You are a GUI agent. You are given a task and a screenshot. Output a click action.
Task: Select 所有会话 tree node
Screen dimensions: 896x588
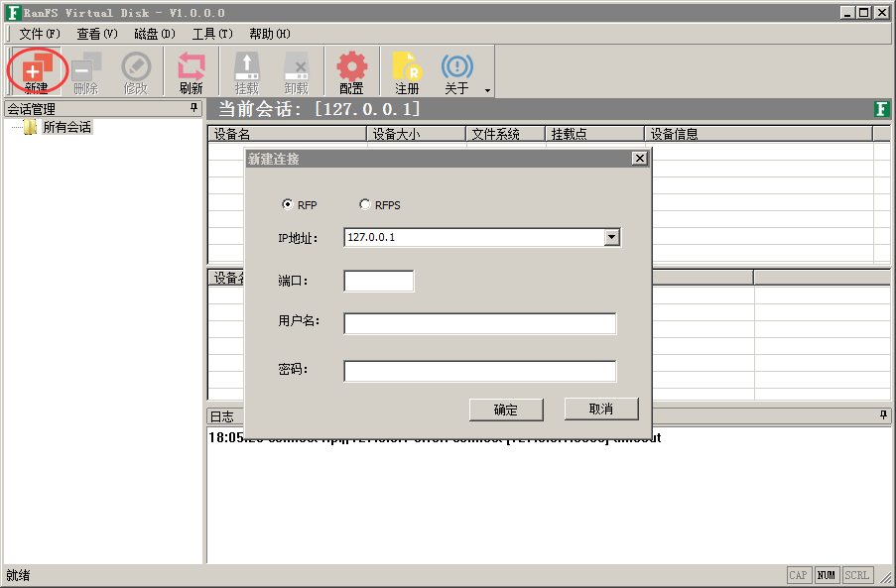(x=66, y=128)
